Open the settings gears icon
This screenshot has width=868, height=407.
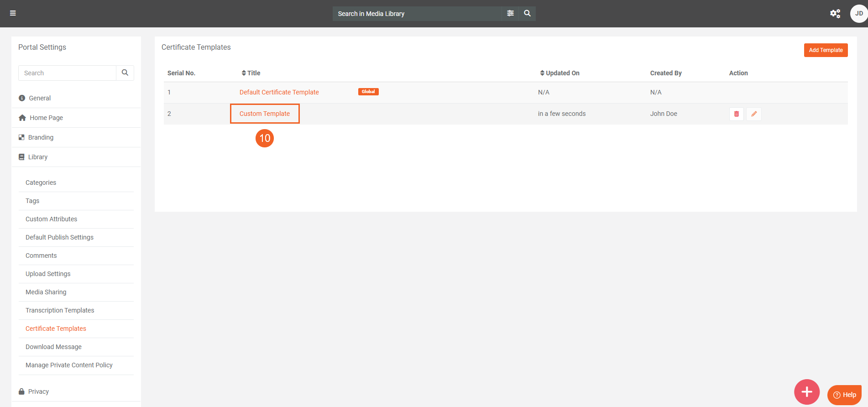click(835, 14)
